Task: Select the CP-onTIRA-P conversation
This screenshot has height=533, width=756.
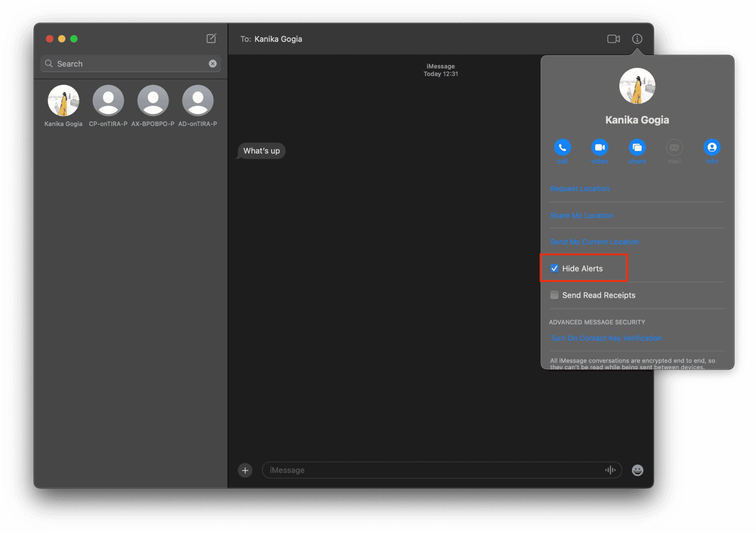Action: coord(108,100)
